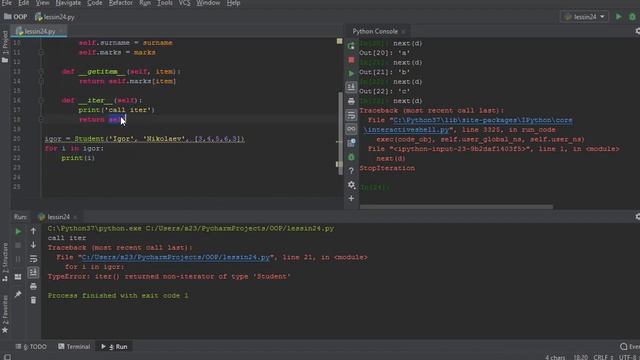This screenshot has height=360, width=640.
Task: Add new console with plus icon
Action: pos(351,198)
